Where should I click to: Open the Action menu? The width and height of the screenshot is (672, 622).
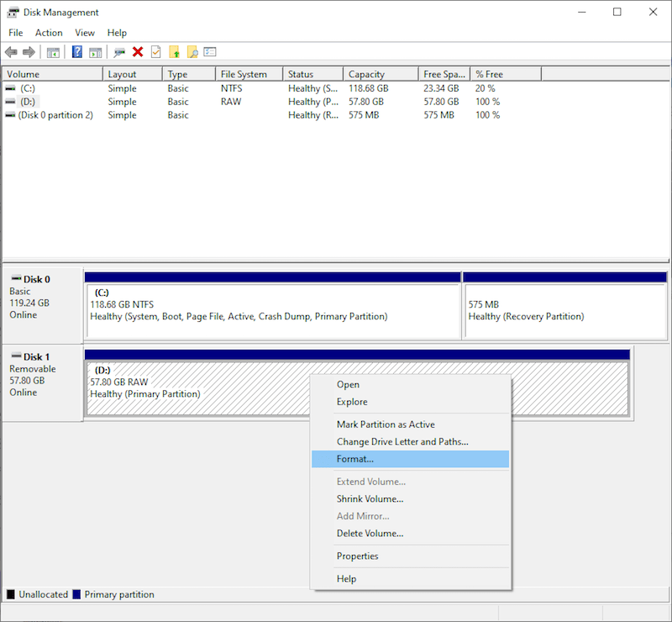pos(49,33)
